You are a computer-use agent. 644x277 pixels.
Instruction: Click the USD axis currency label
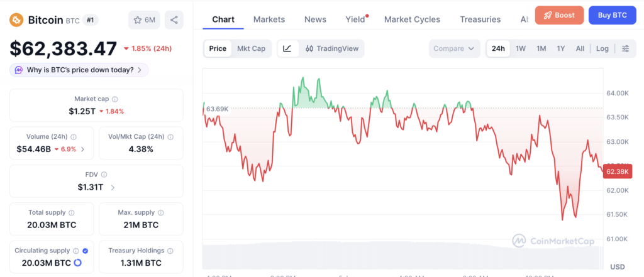click(x=618, y=267)
